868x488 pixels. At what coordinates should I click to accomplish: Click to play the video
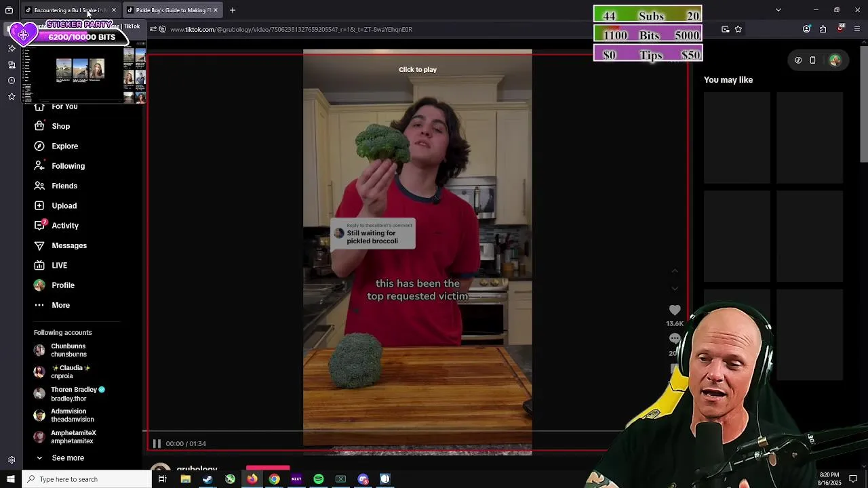418,69
